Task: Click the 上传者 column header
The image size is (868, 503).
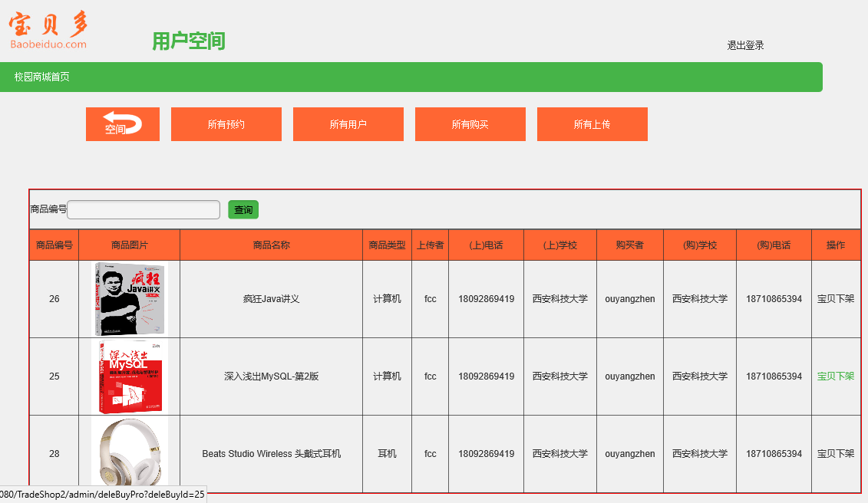Action: point(430,245)
